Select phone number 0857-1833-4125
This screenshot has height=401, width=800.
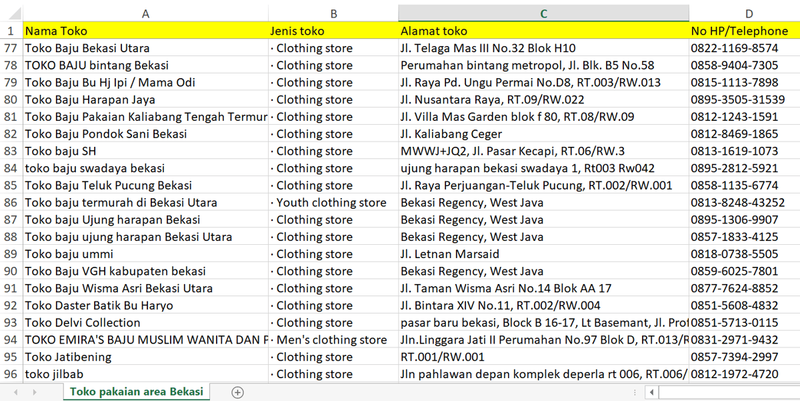[x=744, y=237]
